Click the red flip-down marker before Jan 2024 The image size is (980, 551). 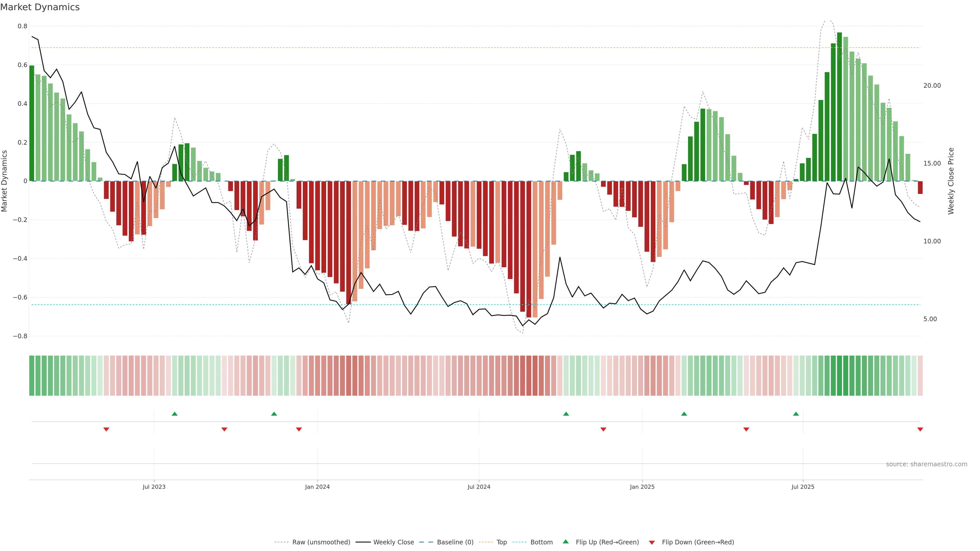(x=299, y=429)
